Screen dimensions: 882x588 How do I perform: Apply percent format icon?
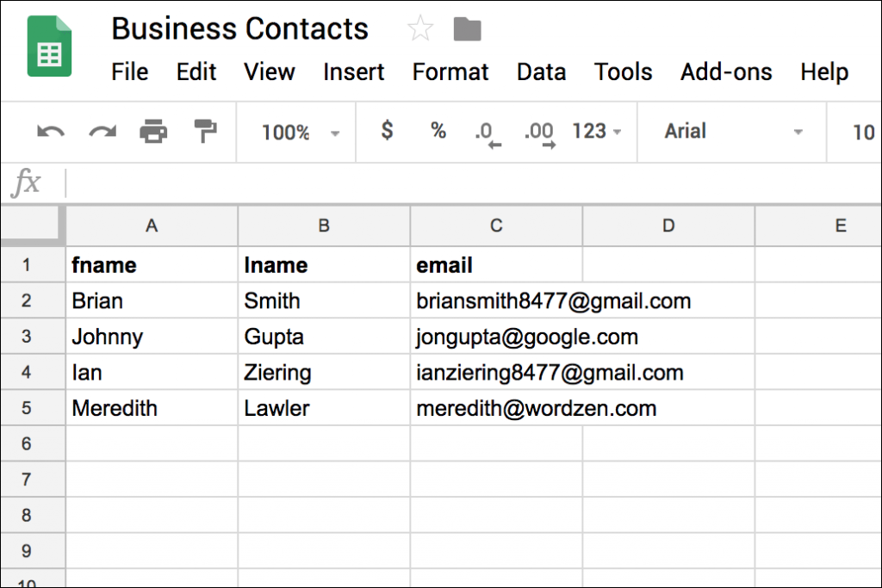tap(438, 132)
